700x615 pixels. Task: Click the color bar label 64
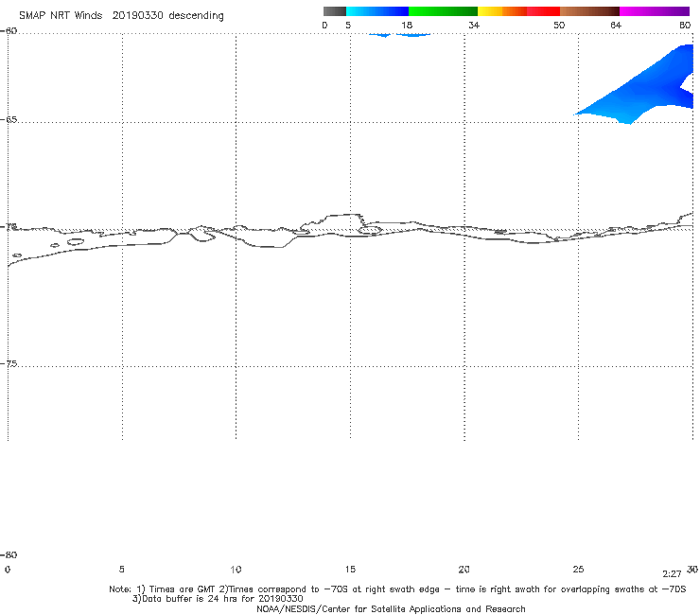pyautogui.click(x=616, y=26)
